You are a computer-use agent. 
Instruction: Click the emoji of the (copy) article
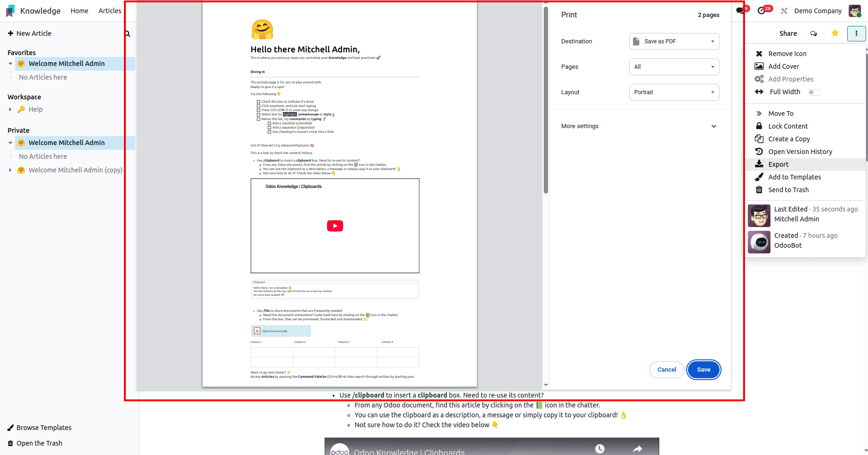21,170
